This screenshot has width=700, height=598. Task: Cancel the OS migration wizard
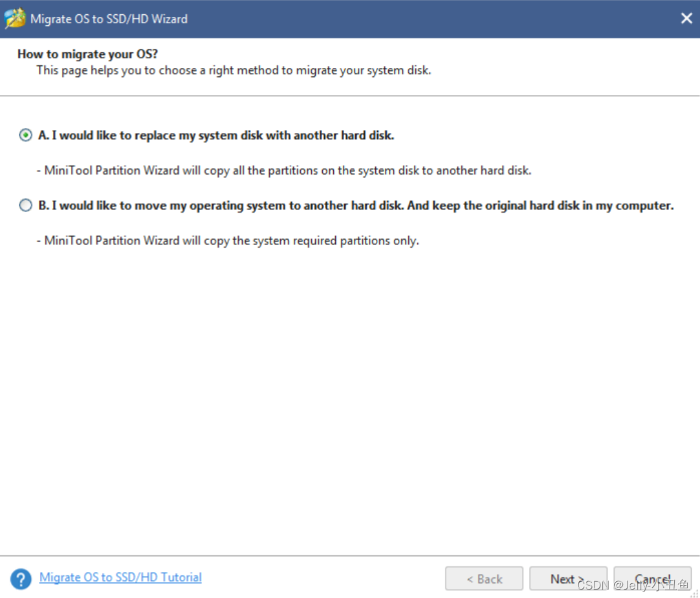653,579
